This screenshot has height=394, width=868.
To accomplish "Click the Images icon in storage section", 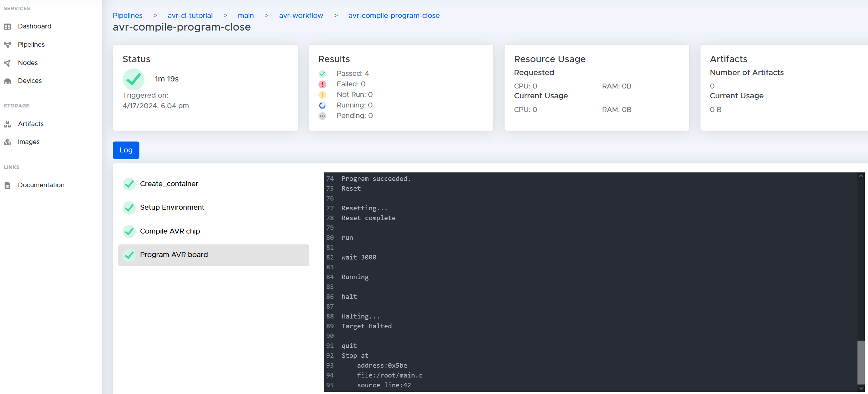I will (8, 142).
